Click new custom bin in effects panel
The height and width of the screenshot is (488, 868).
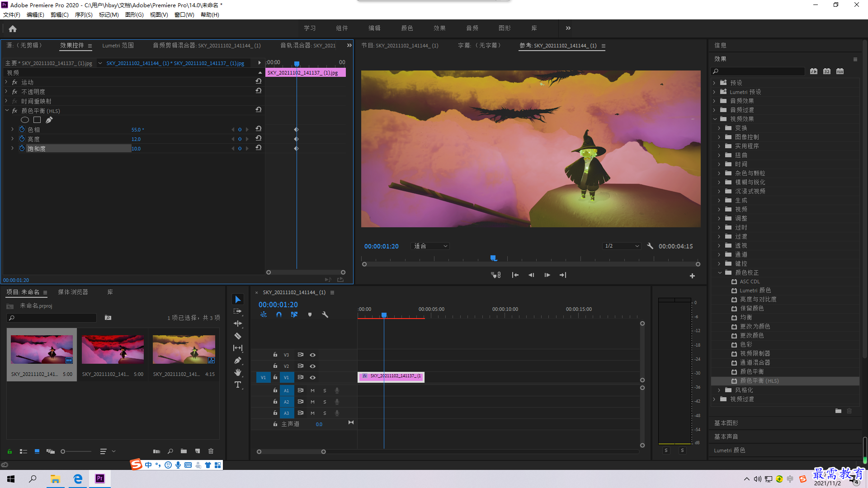[x=838, y=411]
